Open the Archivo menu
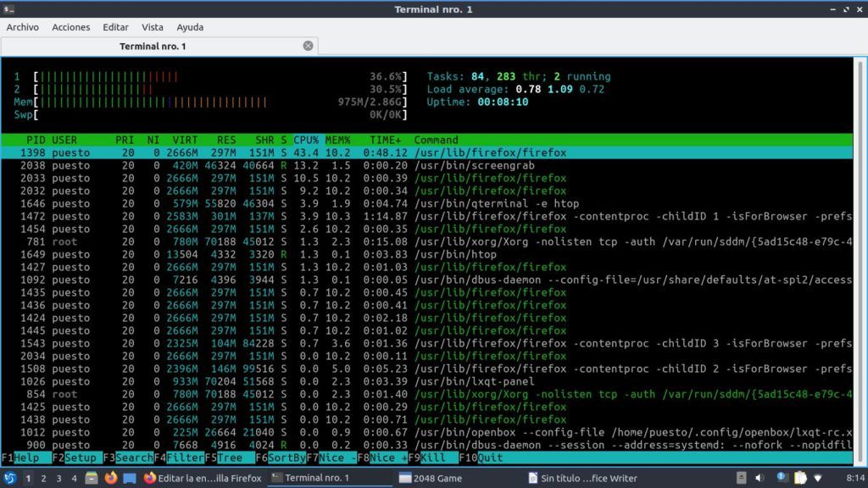The width and height of the screenshot is (868, 488). click(23, 27)
